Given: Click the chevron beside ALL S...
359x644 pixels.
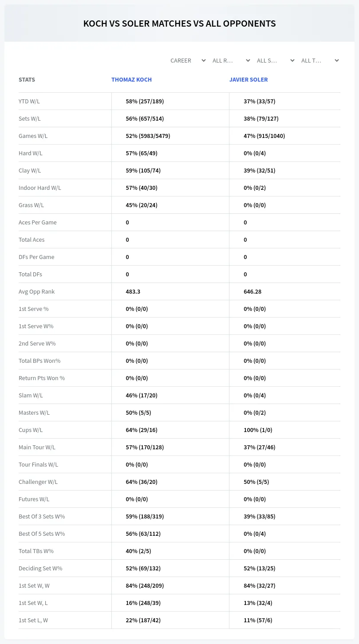Looking at the screenshot, I should (x=292, y=60).
